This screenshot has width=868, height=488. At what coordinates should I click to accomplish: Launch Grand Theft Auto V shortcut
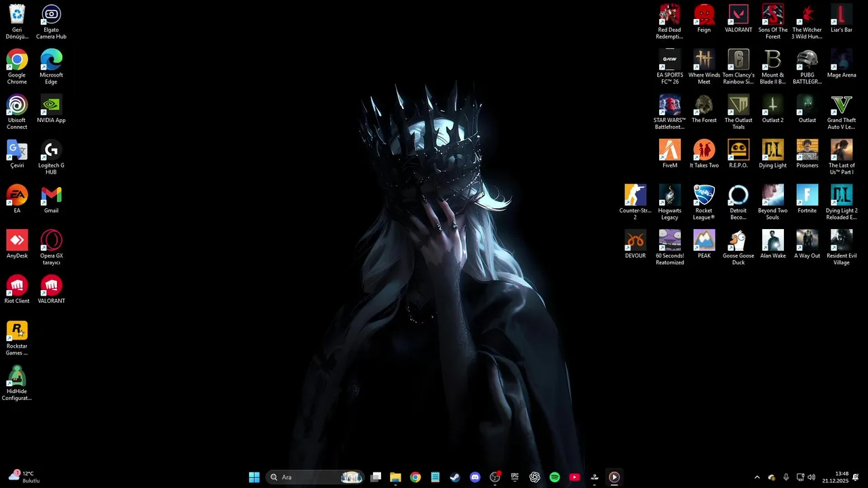pos(842,113)
